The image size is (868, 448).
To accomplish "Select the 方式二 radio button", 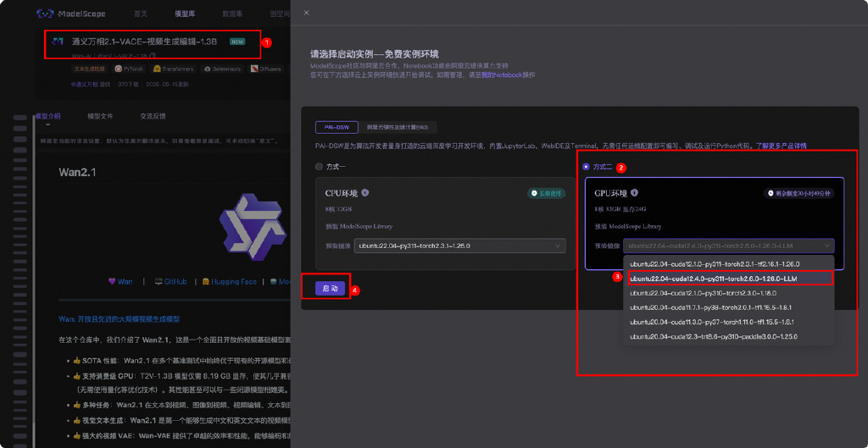I will pyautogui.click(x=587, y=167).
